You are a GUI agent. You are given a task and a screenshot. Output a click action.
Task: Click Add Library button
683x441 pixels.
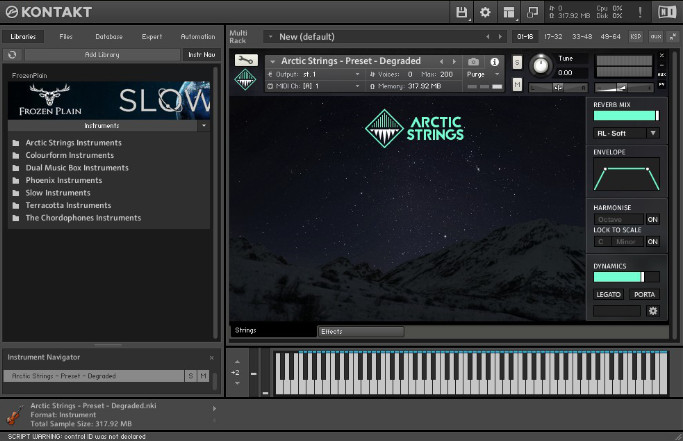tap(102, 54)
